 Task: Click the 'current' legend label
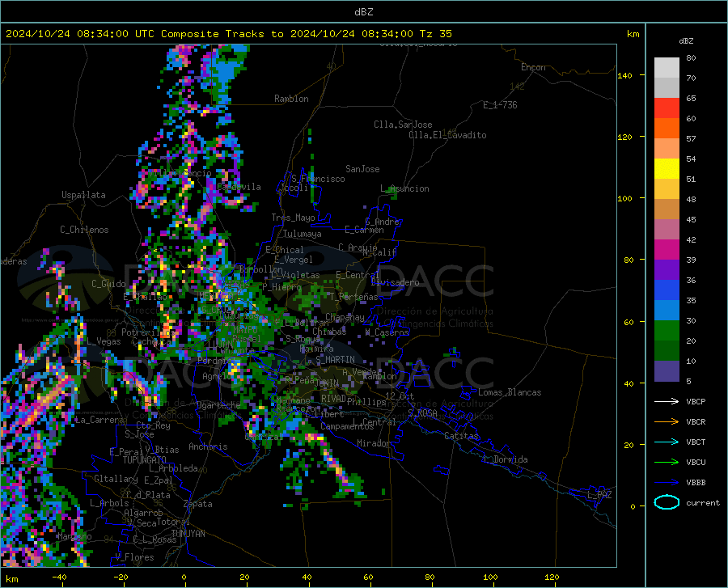pyautogui.click(x=703, y=503)
